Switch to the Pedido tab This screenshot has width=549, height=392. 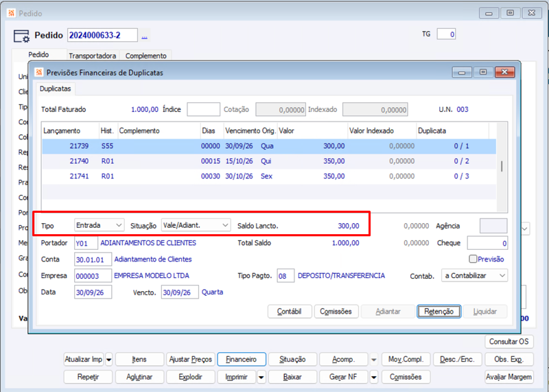tap(38, 55)
